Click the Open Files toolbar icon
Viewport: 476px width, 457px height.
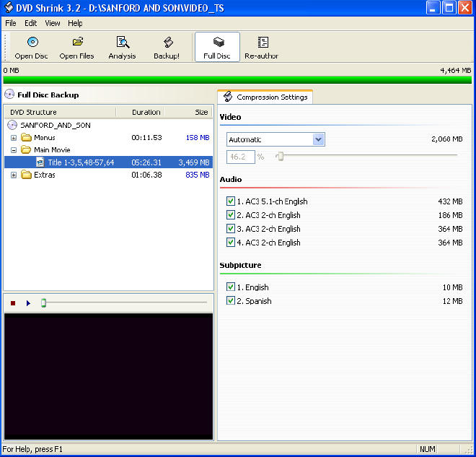pos(77,42)
